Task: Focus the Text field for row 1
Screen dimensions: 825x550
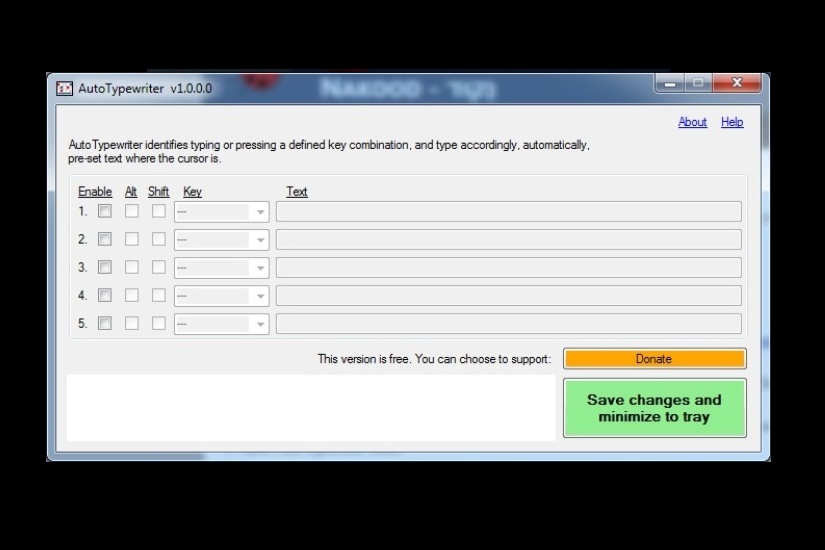Action: (x=509, y=212)
